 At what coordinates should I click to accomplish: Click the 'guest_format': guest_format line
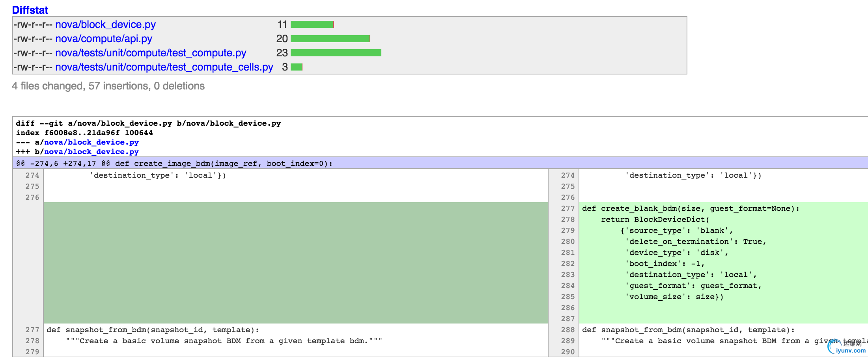click(693, 286)
